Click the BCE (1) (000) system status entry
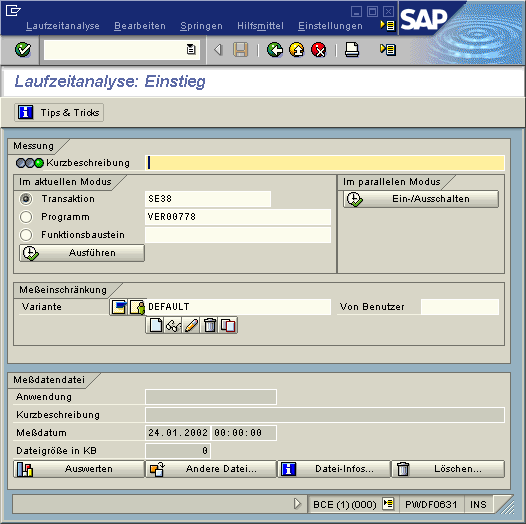Image resolution: width=526 pixels, height=524 pixels. 345,505
